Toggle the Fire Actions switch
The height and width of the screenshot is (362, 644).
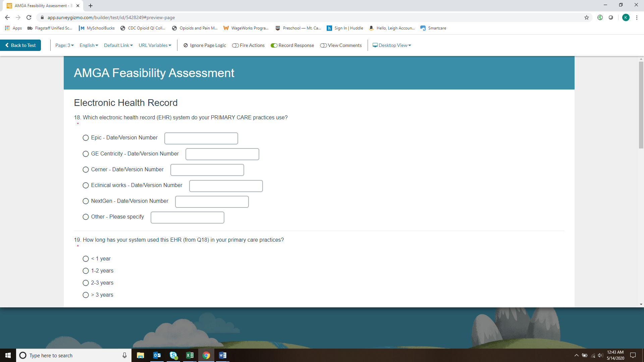[235, 45]
